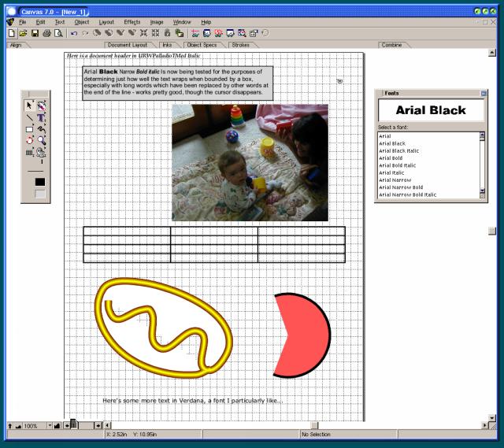The height and width of the screenshot is (448, 504).
Task: Click the Print icon in toolbar
Action: pos(46,33)
